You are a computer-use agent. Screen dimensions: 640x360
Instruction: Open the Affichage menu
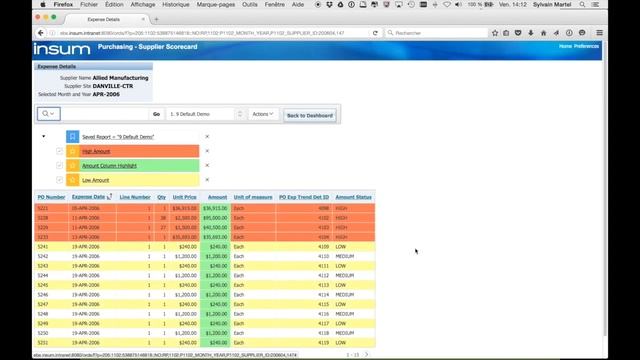[x=142, y=4]
